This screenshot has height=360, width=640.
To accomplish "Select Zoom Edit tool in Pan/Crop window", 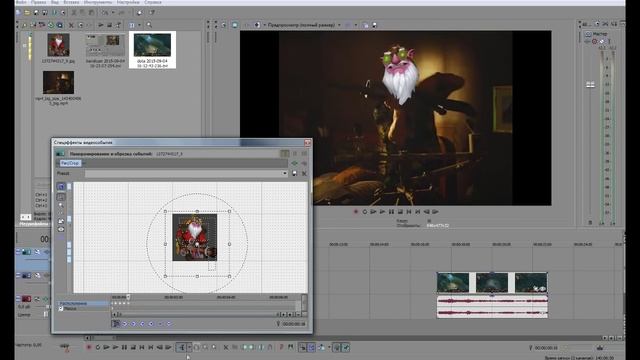I will point(61,206).
